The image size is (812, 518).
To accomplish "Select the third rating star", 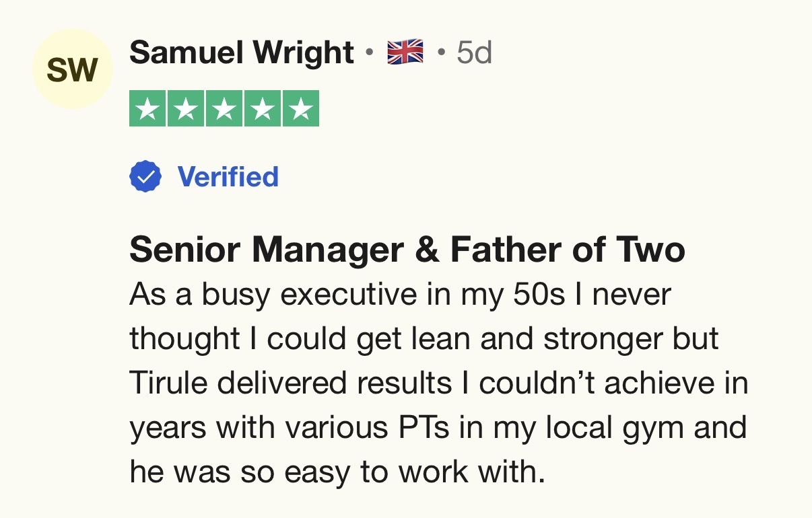I will click(224, 110).
